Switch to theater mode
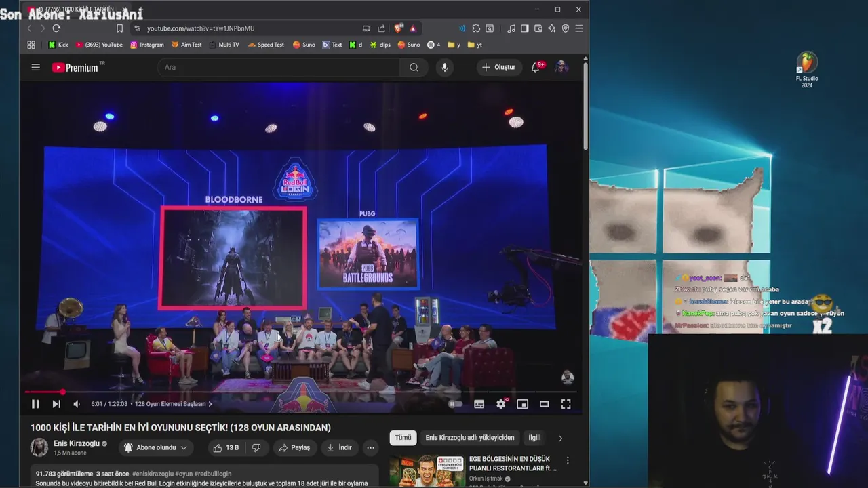Screen dimensions: 868x488 click(x=544, y=404)
